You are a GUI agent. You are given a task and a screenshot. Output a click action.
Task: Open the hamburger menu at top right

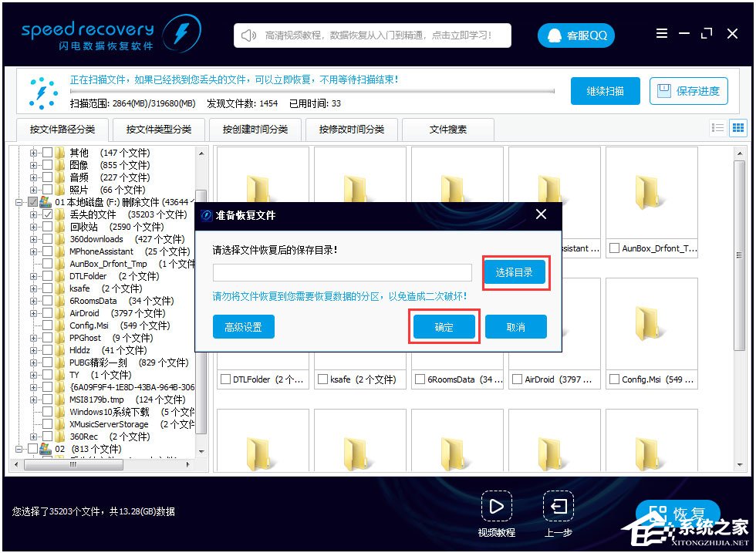tap(661, 33)
